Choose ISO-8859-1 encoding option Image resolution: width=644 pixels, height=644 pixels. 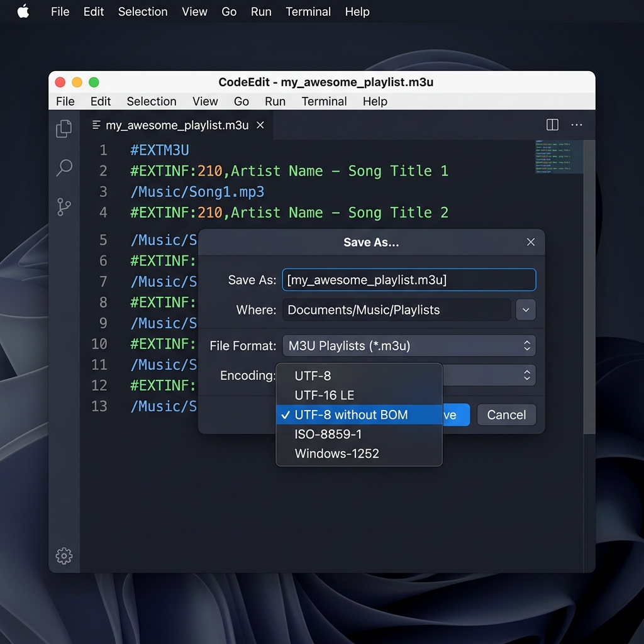[359, 434]
